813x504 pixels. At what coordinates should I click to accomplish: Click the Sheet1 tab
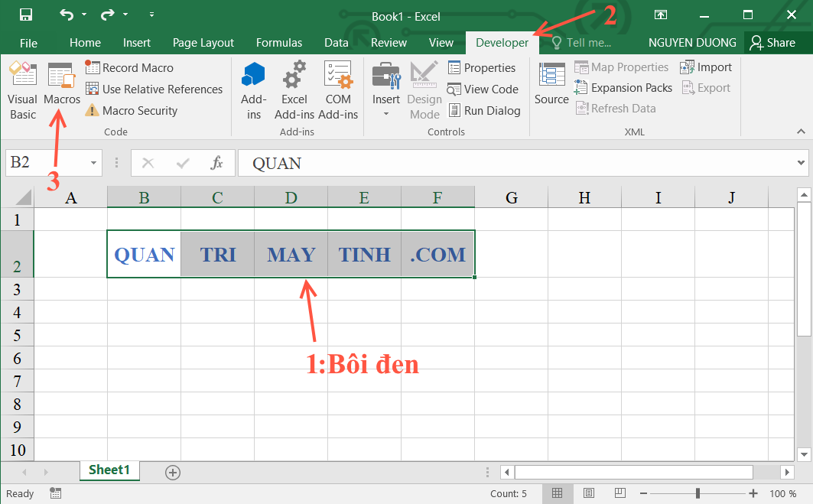pos(109,470)
